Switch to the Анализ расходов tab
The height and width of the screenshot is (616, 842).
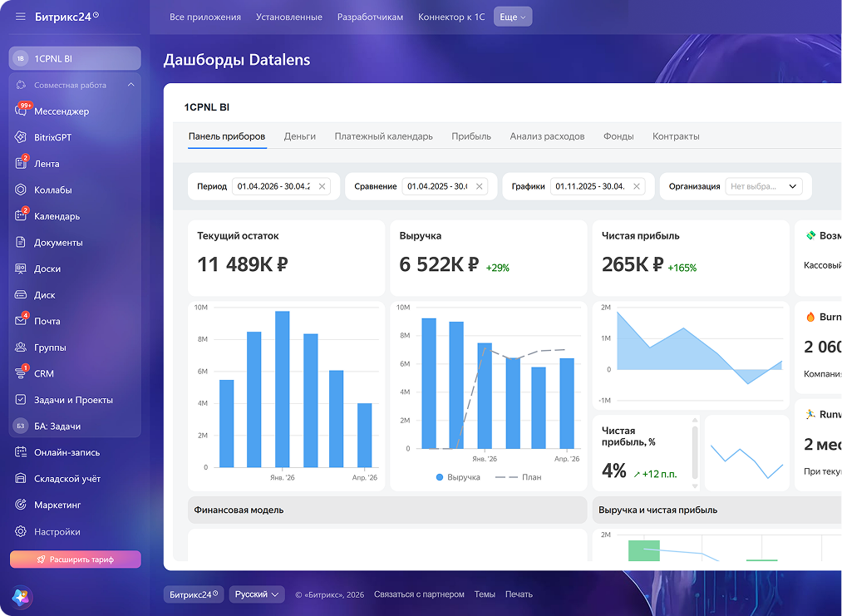point(547,136)
